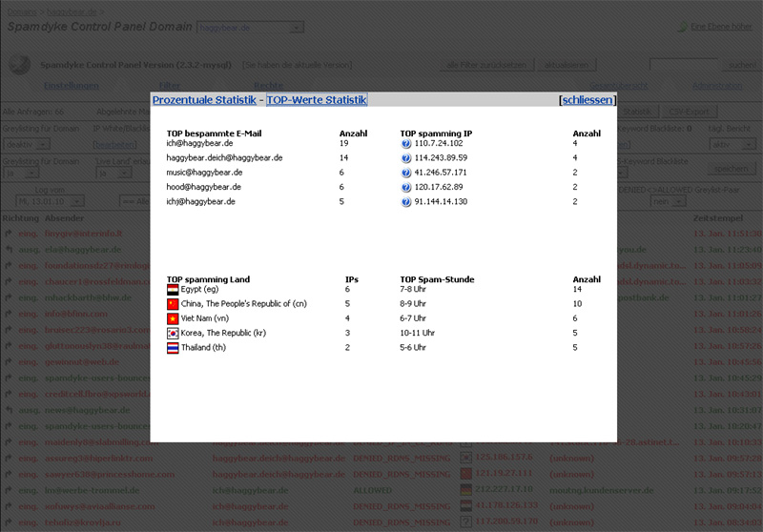Select the Viet Nam flag icon

click(x=173, y=318)
